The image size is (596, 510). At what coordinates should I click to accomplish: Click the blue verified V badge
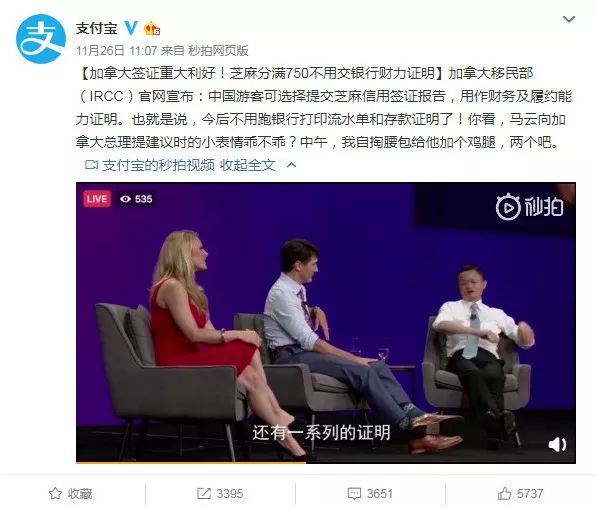pyautogui.click(x=131, y=27)
